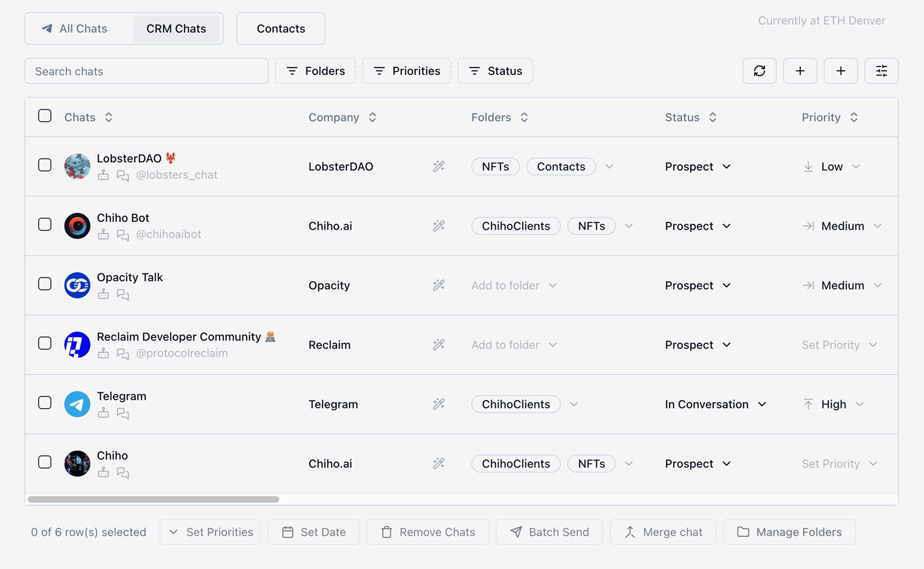This screenshot has height=569, width=924.
Task: Click the magic wand icon beside LobsterDAO folders
Action: tap(438, 166)
